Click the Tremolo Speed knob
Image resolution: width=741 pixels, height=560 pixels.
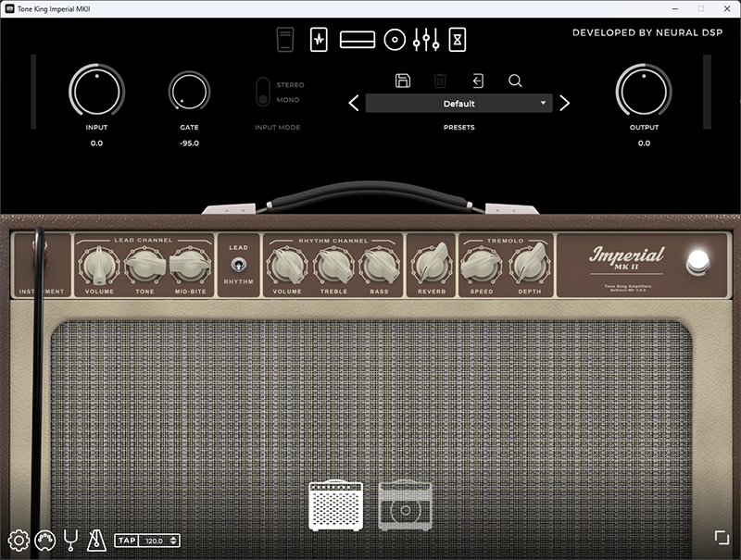[x=482, y=266]
